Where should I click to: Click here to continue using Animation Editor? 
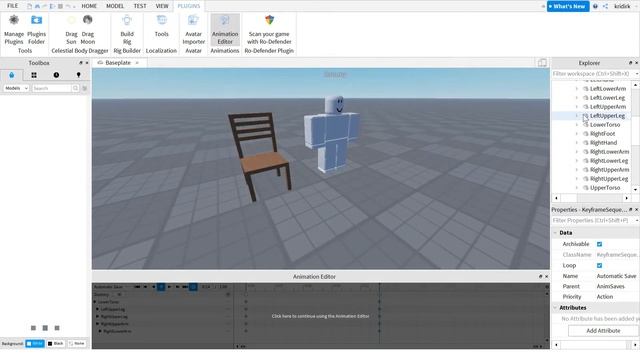[320, 316]
